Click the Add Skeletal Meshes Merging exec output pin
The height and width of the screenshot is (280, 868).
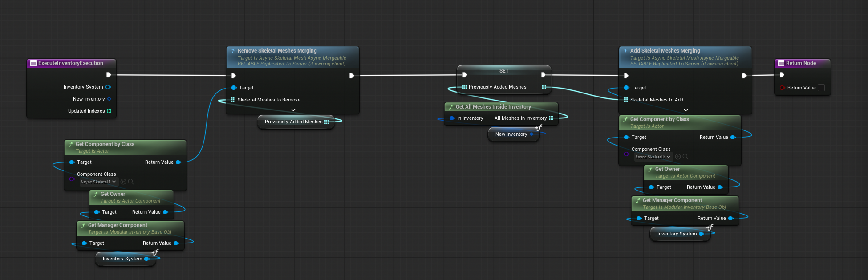(x=744, y=76)
